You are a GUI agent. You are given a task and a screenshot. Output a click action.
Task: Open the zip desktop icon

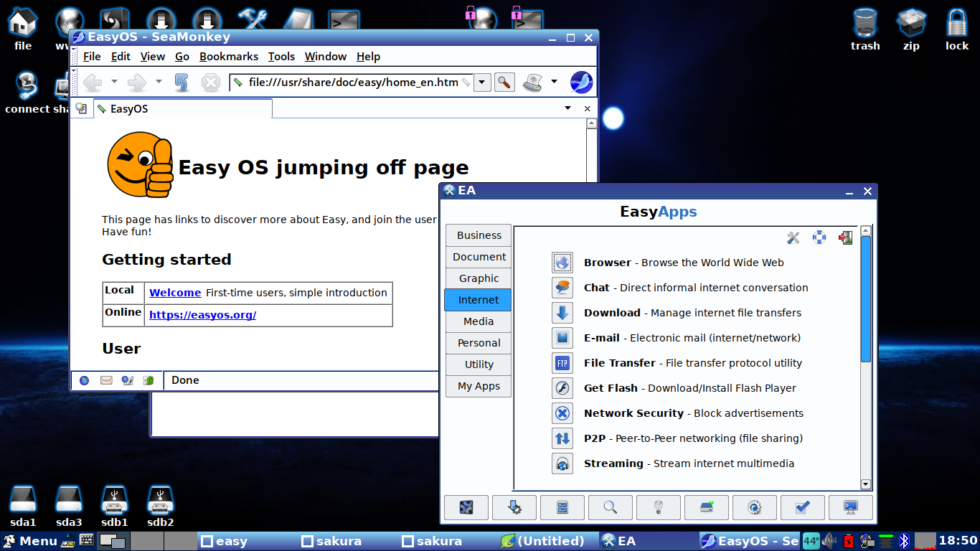(x=911, y=29)
